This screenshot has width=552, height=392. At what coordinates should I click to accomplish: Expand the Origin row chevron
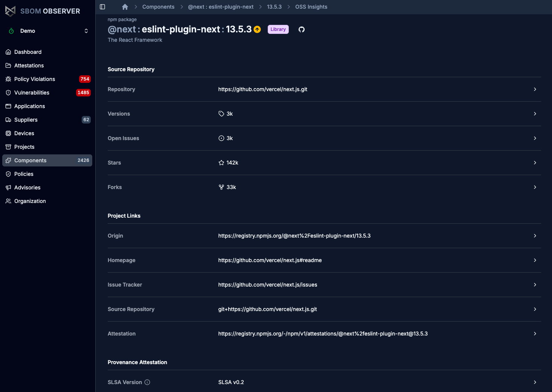pos(535,236)
